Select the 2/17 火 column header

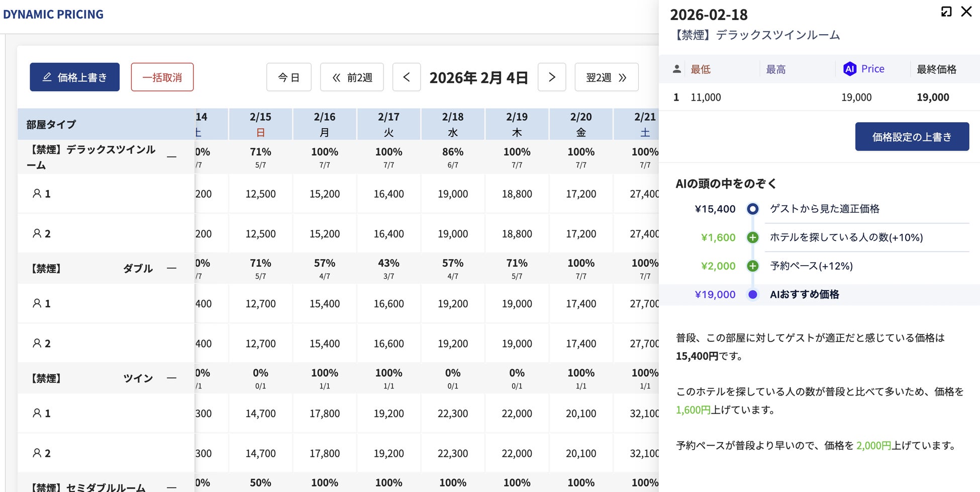pos(388,124)
